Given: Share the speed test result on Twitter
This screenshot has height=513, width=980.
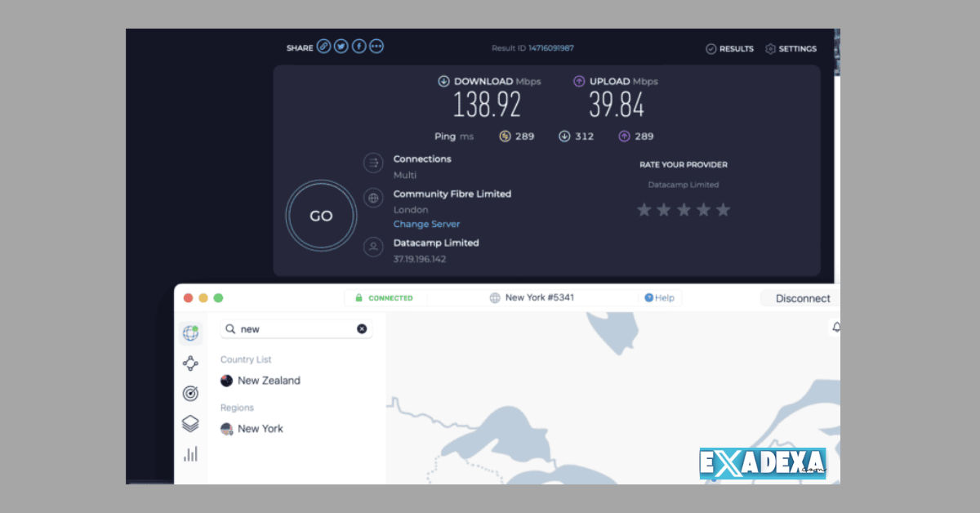Looking at the screenshot, I should [x=341, y=46].
